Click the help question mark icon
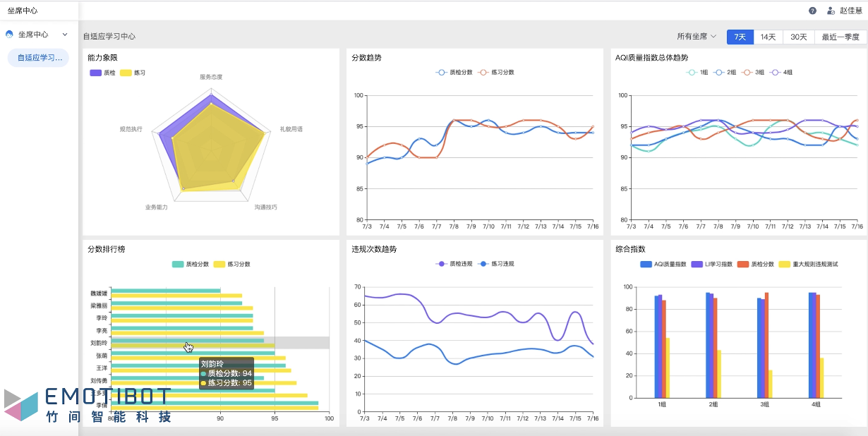Viewport: 868px width, 436px height. [x=812, y=11]
